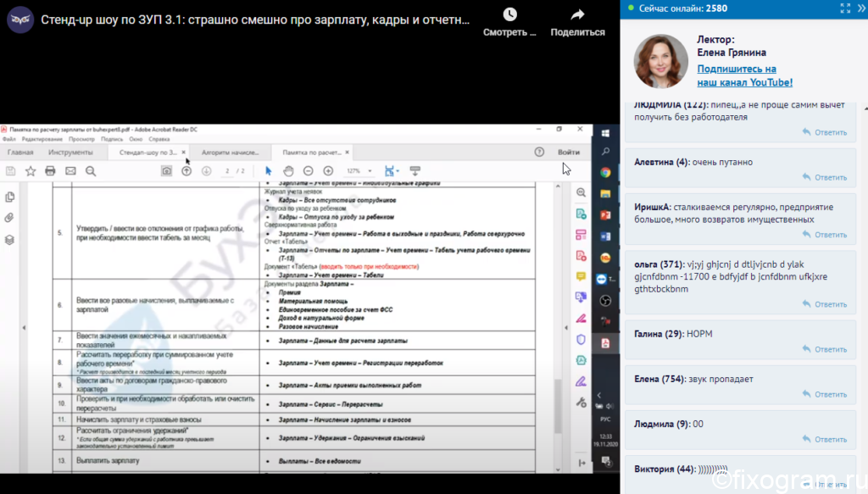Open the Окно menu
Screen dimensions: 868x494
[x=136, y=140]
